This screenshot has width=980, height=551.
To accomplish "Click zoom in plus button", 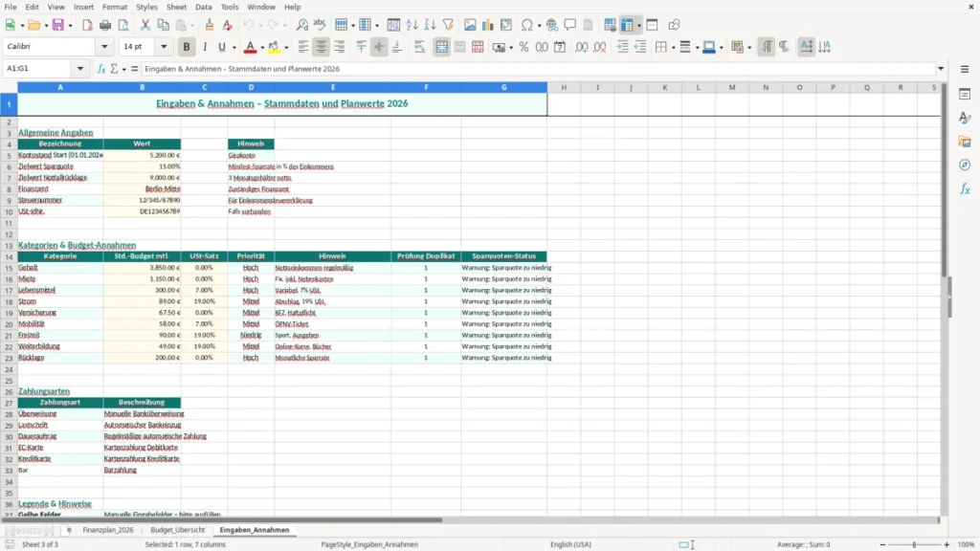I will [x=947, y=544].
